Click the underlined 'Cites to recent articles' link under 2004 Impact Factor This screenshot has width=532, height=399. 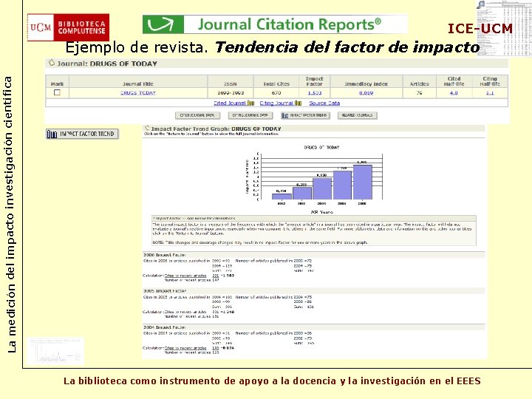tap(185, 348)
